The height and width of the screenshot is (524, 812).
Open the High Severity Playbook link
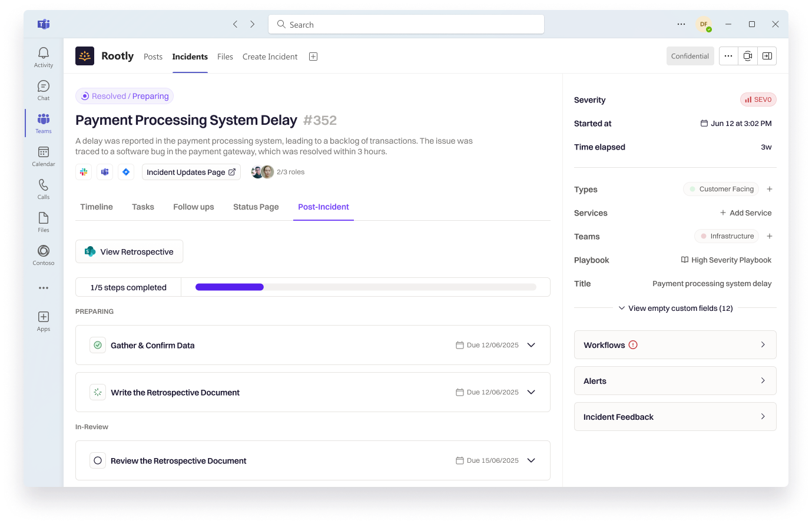point(726,260)
